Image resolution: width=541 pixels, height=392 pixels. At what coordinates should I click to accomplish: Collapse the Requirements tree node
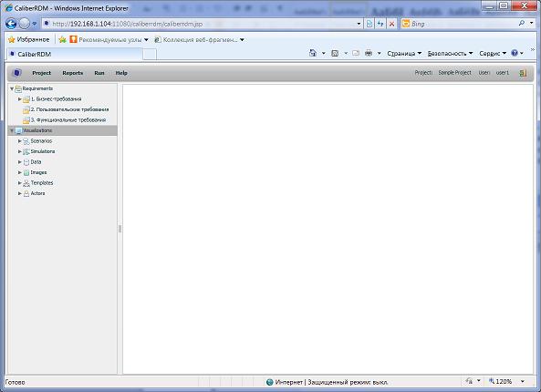coord(12,89)
